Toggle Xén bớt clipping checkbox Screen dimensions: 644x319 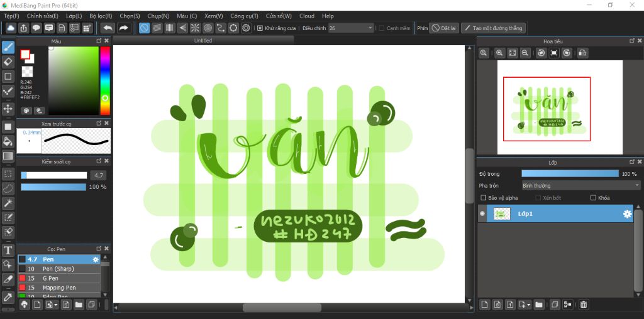(x=538, y=198)
